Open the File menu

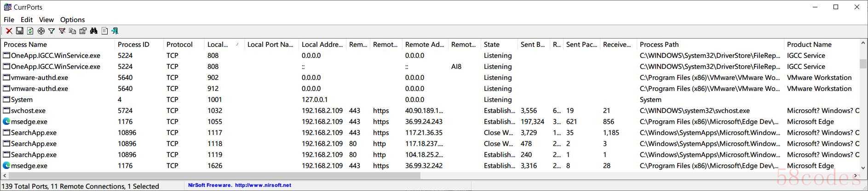coord(9,20)
